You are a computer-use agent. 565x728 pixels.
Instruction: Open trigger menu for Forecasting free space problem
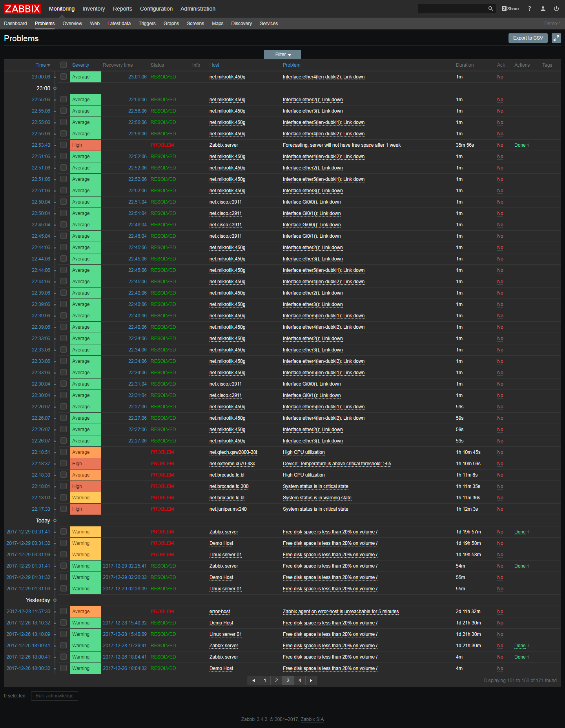[x=342, y=145]
